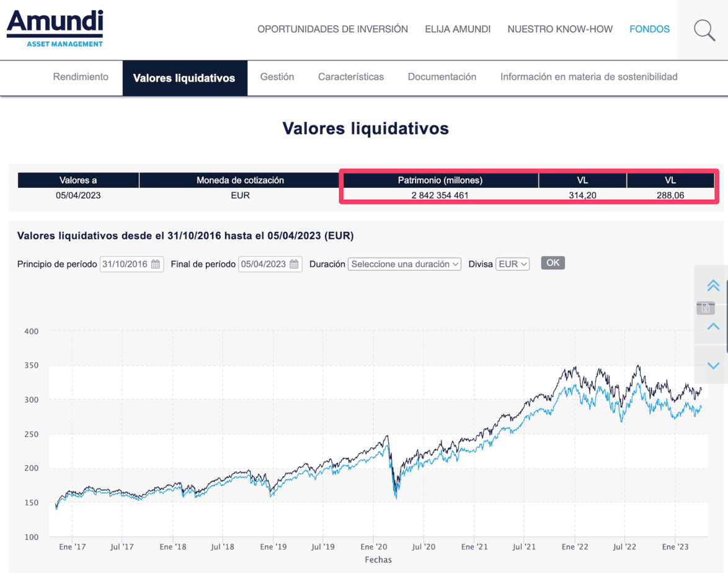Click the Excel export icon
The width and height of the screenshot is (728, 573).
(705, 308)
